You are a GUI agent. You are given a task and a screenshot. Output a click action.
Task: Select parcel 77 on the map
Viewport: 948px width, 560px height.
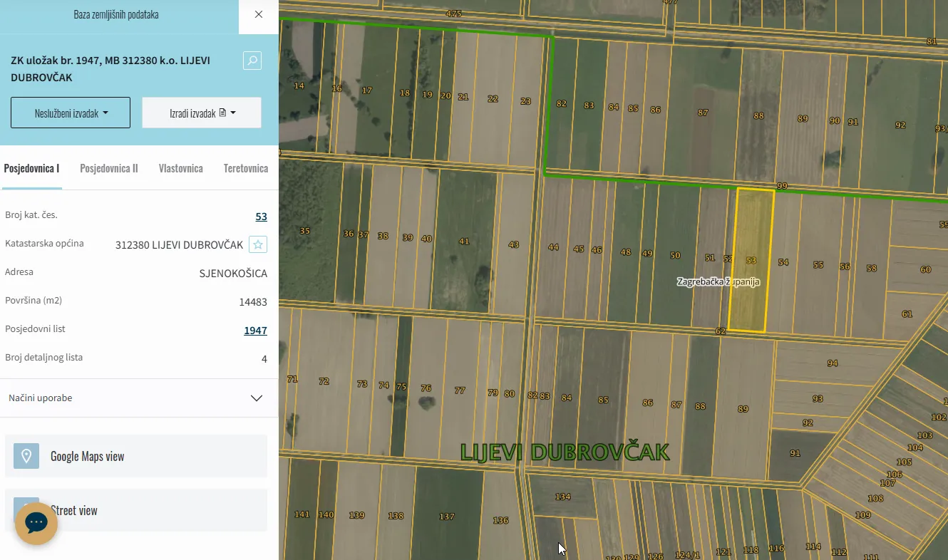click(460, 390)
